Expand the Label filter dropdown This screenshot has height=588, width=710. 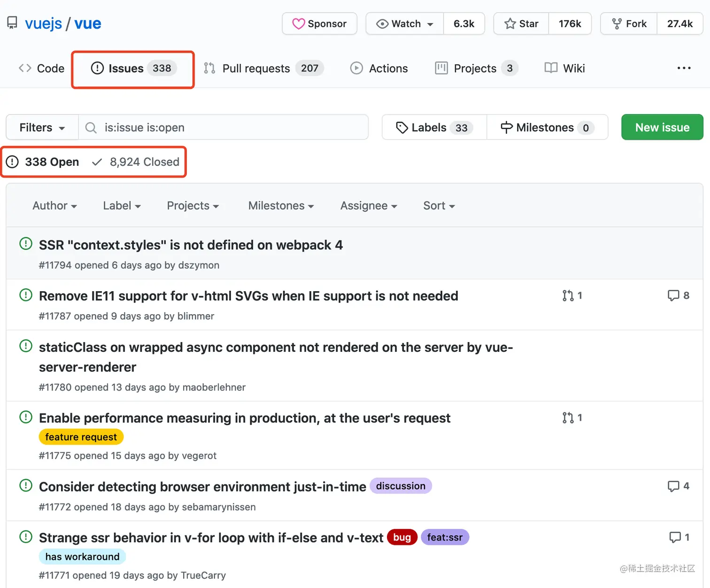122,206
